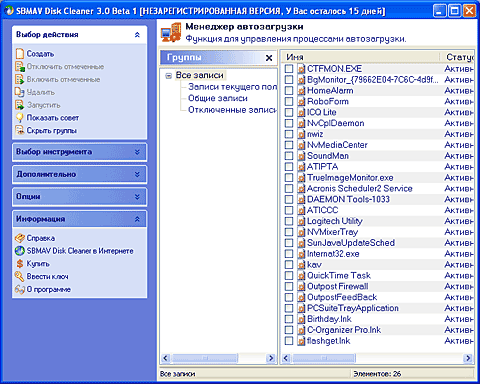The height and width of the screenshot is (384, 480).
Task: Select Записи текущего пользователя tree item
Action: (232, 87)
